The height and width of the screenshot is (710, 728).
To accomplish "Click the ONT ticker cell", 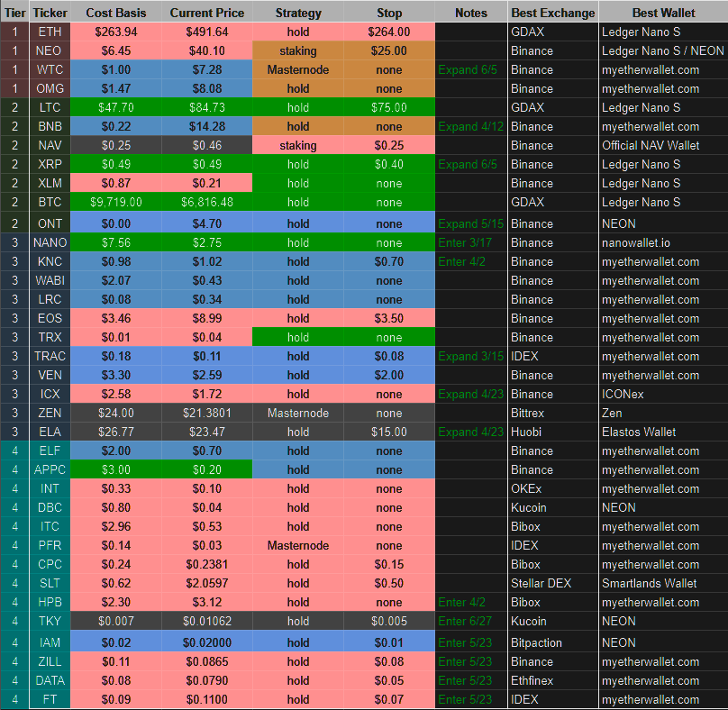I will [50, 223].
